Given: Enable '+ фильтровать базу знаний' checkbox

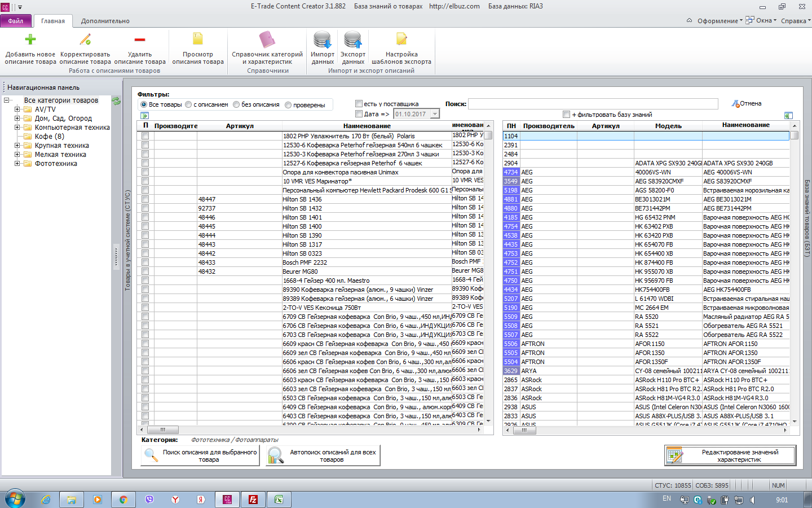Looking at the screenshot, I should click(x=567, y=115).
